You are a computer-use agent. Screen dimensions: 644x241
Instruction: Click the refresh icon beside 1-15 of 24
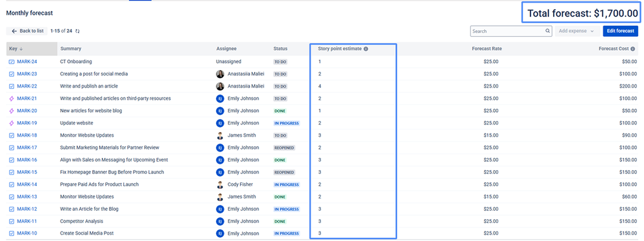pos(77,31)
